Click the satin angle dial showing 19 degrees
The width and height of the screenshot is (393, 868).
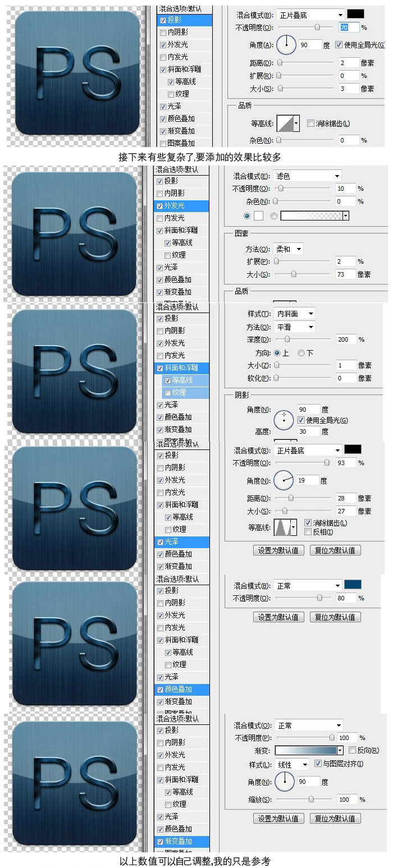[284, 480]
